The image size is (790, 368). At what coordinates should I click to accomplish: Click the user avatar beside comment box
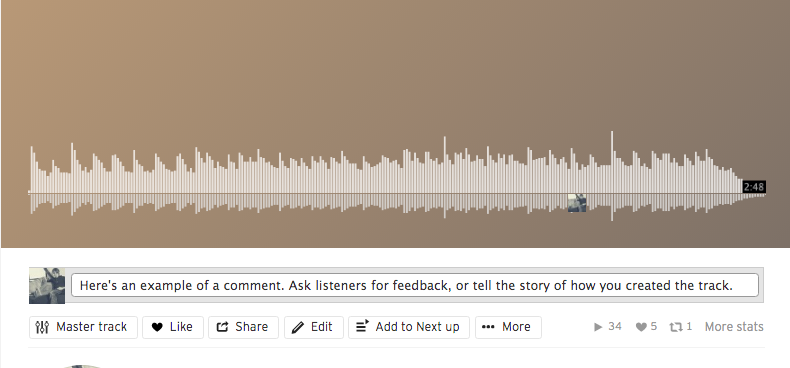[47, 286]
